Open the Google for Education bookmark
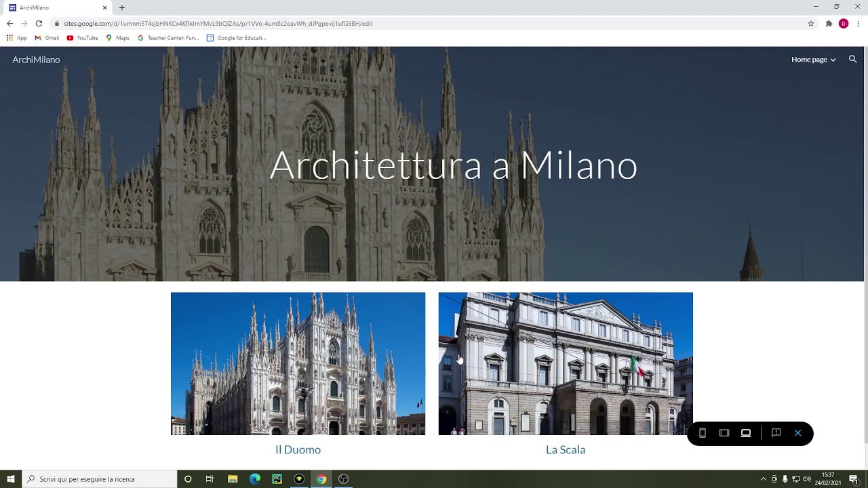 tap(236, 38)
